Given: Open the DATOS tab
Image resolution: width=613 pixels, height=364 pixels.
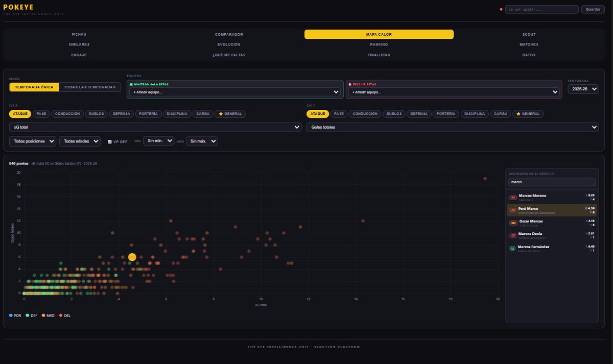Looking at the screenshot, I should click(x=529, y=55).
